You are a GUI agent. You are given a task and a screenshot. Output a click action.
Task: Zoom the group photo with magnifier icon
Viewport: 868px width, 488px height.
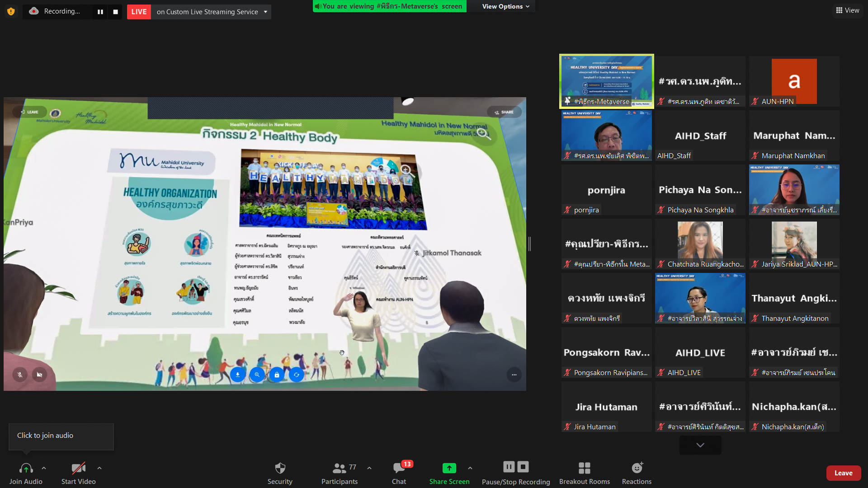407,171
